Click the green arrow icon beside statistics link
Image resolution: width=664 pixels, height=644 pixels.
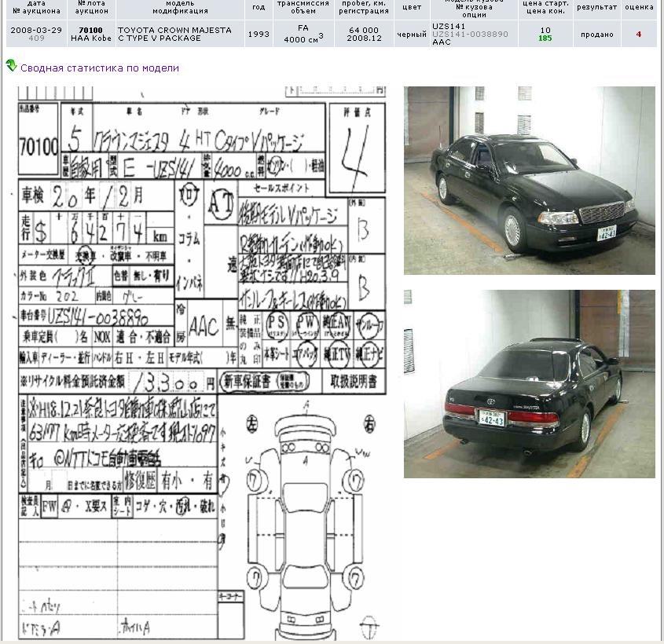[11, 66]
